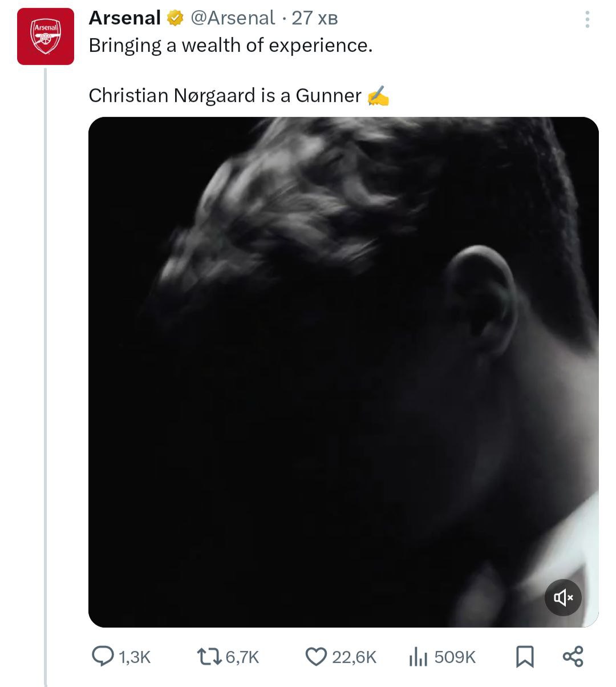Click the 6,7K reposts count
This screenshot has width=616, height=687.
pos(242,657)
